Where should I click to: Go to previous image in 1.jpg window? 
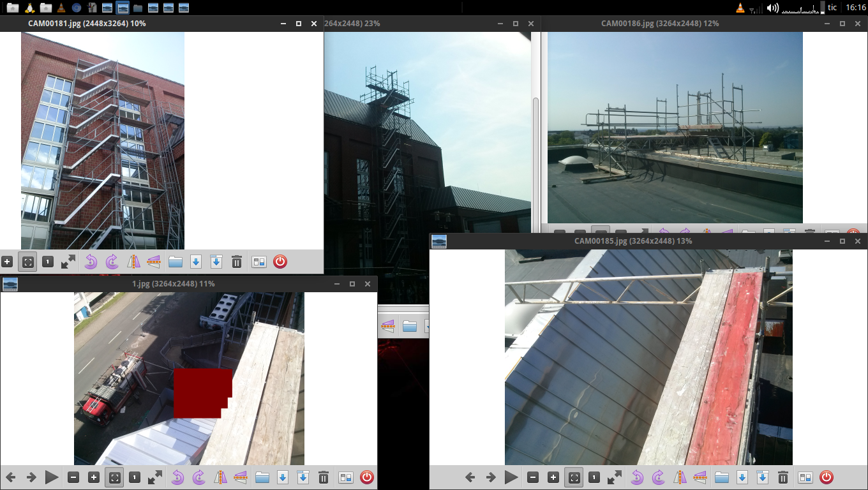pos(11,477)
